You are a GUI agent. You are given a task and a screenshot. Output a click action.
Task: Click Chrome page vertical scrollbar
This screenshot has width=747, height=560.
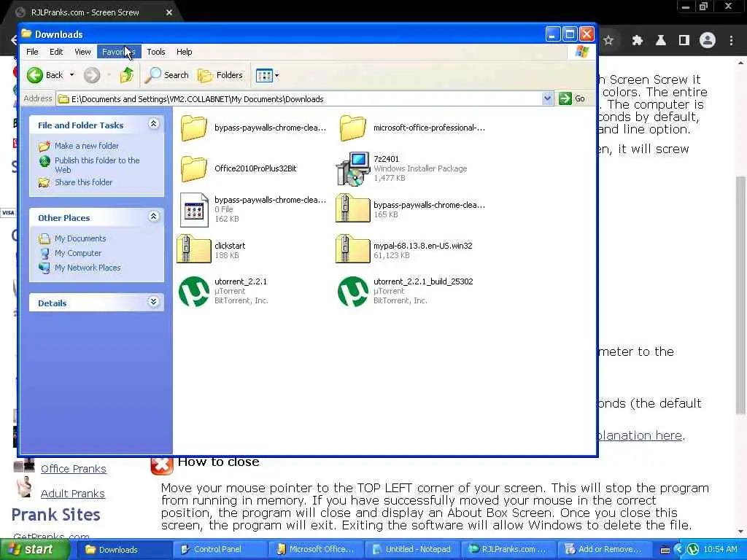[x=741, y=296]
